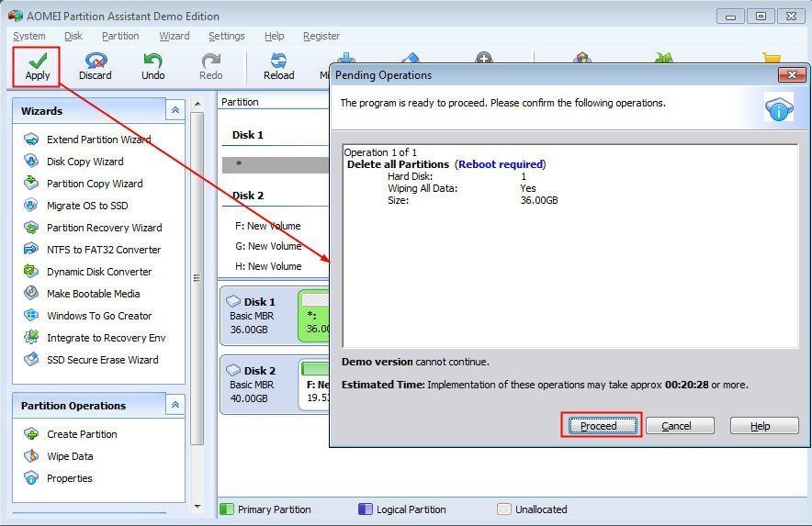The width and height of the screenshot is (812, 526).
Task: Click the Disk 2 header in partition list
Action: pos(247,196)
